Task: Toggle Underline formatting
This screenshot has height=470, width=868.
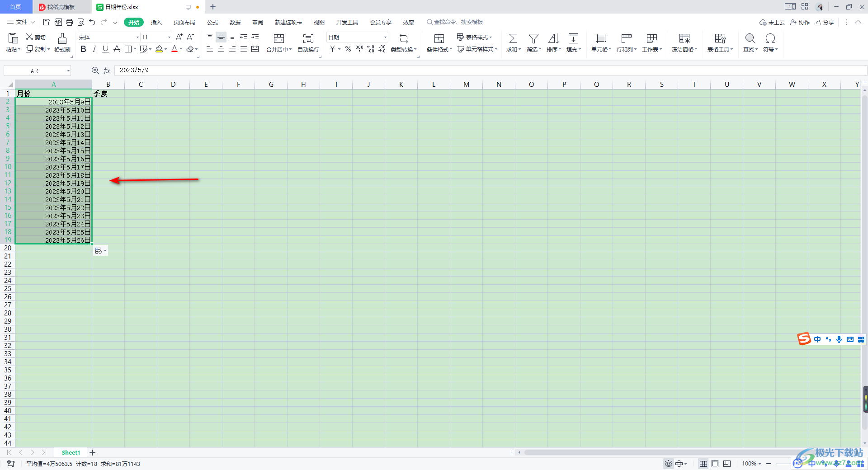Action: coord(105,49)
